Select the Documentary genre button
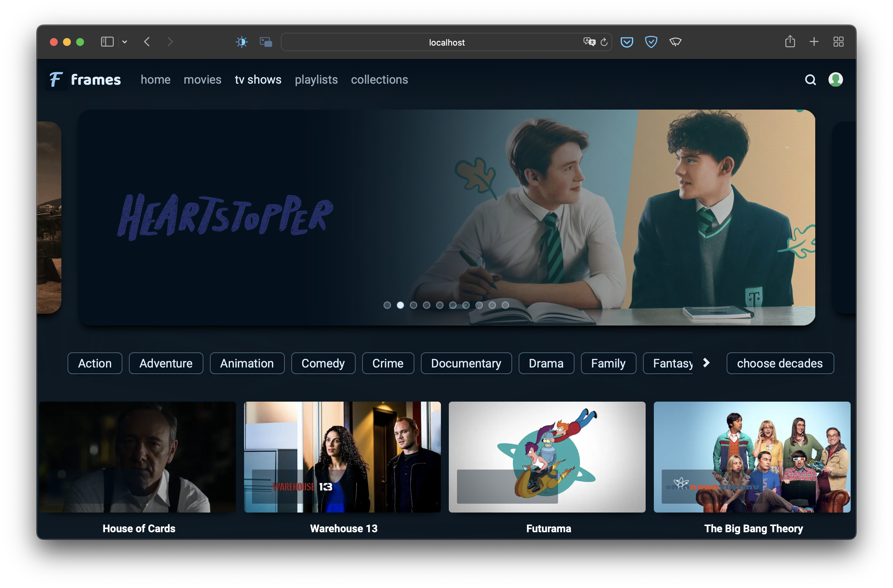 [x=466, y=363]
